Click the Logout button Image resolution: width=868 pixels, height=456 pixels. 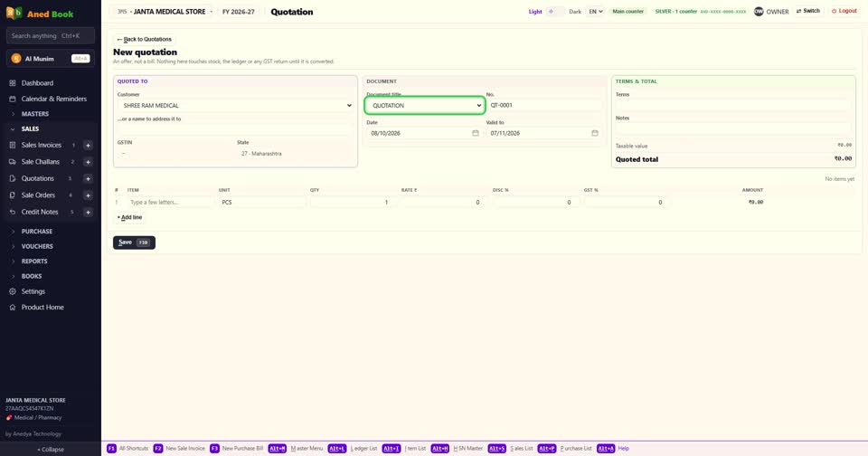(844, 11)
